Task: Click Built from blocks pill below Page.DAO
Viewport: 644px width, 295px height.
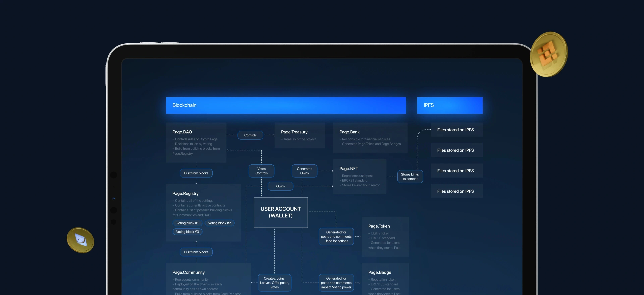Action: (x=196, y=173)
